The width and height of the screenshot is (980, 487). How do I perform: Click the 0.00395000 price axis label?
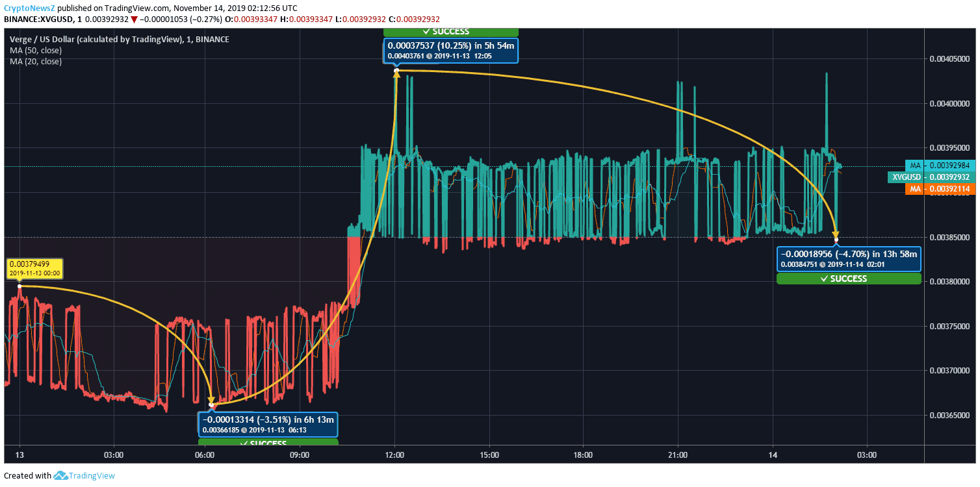click(949, 148)
